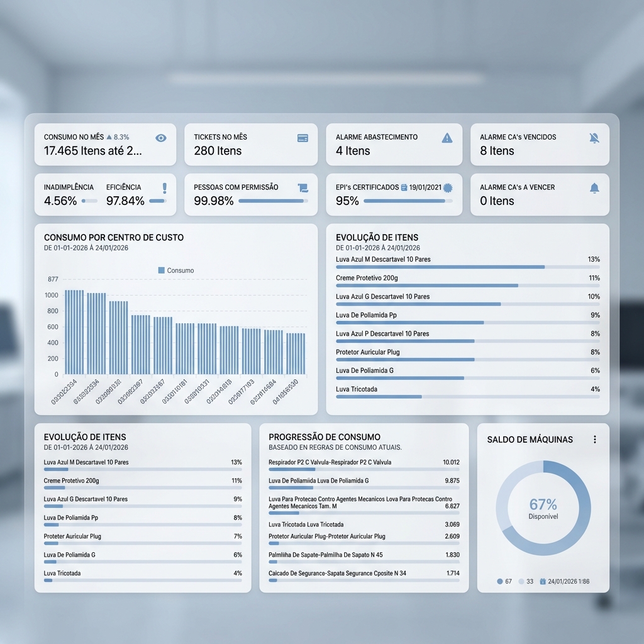The width and height of the screenshot is (644, 644).
Task: Click the muted bell icon on Alarme CA's Vencidos
Action: 594,136
